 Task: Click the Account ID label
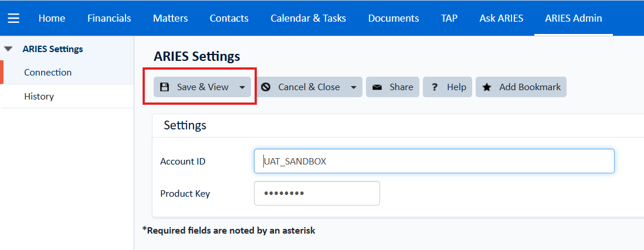pyautogui.click(x=183, y=162)
